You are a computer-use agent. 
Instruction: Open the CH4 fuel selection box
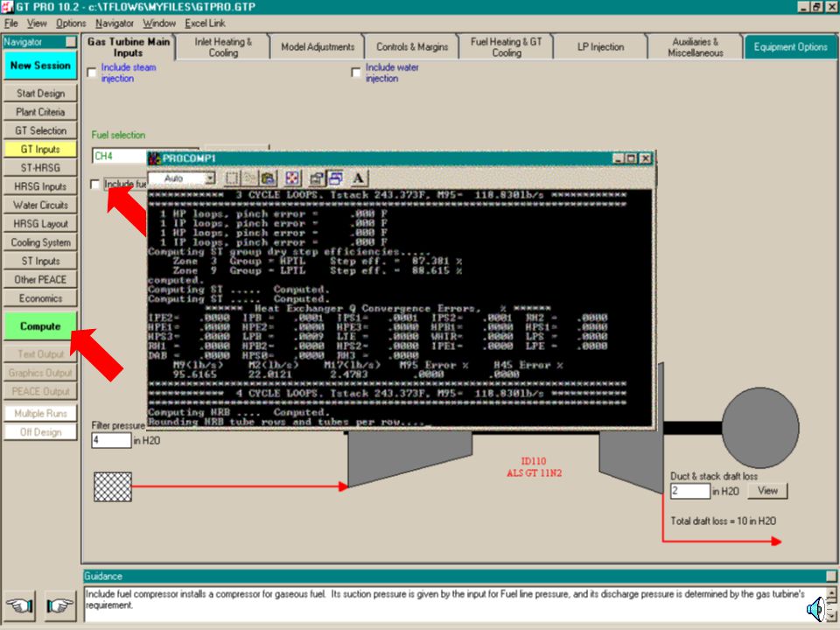point(119,156)
